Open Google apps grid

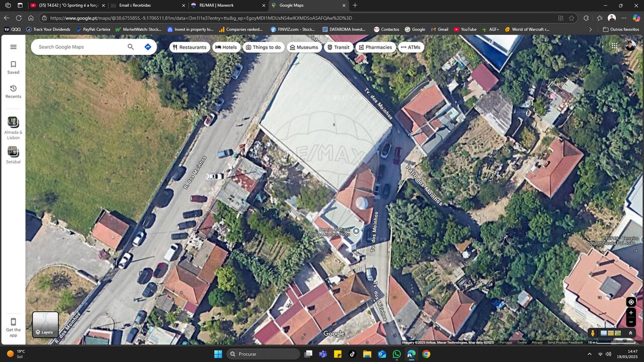click(x=614, y=46)
